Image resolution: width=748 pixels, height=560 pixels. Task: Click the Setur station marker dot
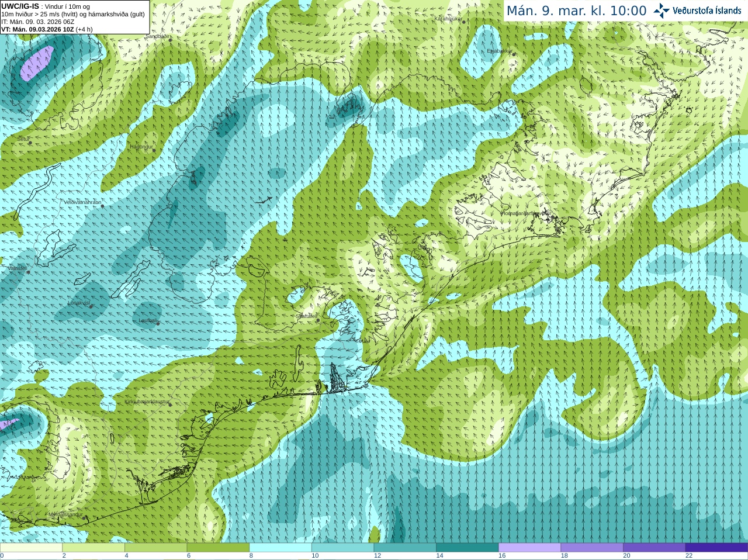[x=30, y=143]
